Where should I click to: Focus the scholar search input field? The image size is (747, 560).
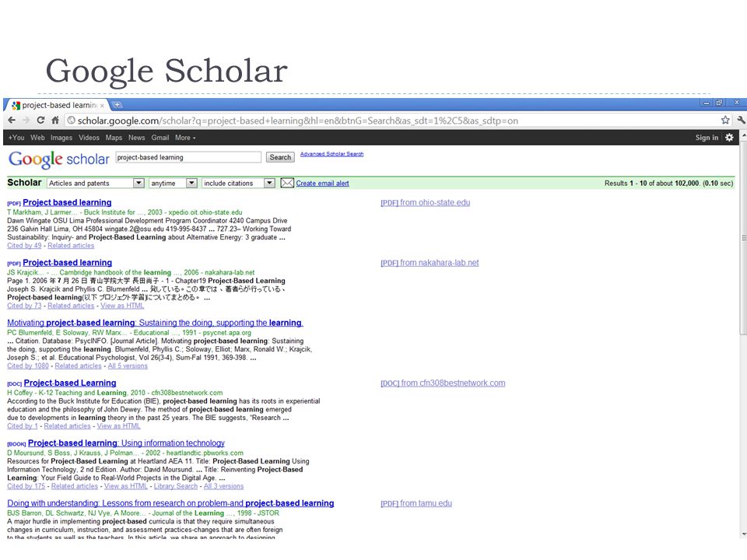tap(188, 157)
